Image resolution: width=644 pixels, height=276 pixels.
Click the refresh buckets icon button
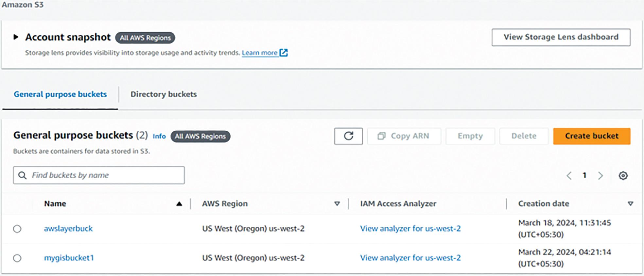[348, 136]
